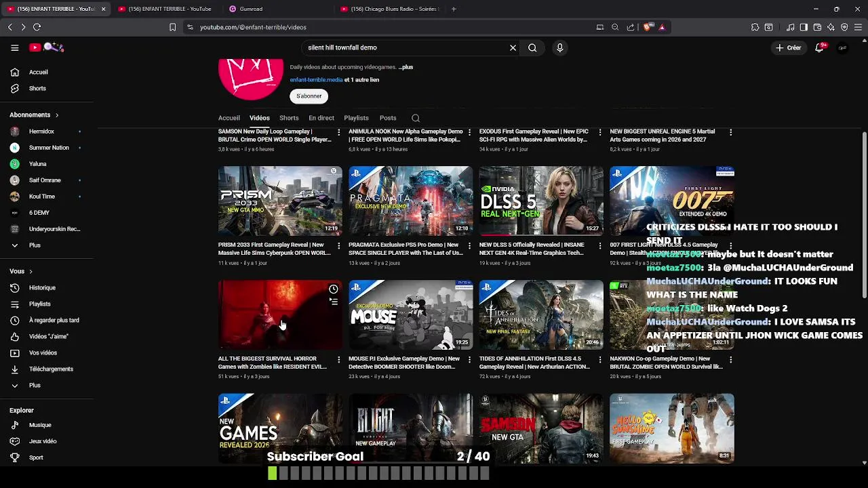Open the enfant-terrible.media link
The image size is (868, 488).
[316, 80]
